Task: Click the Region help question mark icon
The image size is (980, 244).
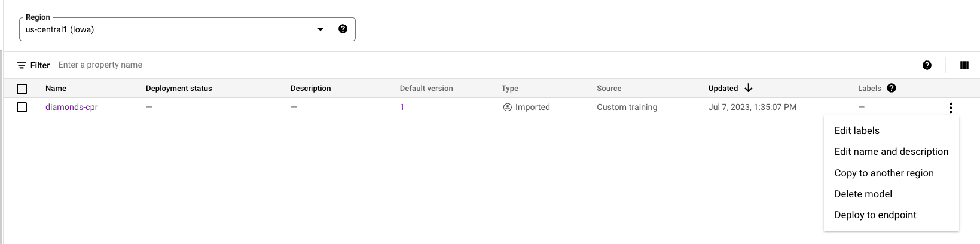Action: point(343,29)
